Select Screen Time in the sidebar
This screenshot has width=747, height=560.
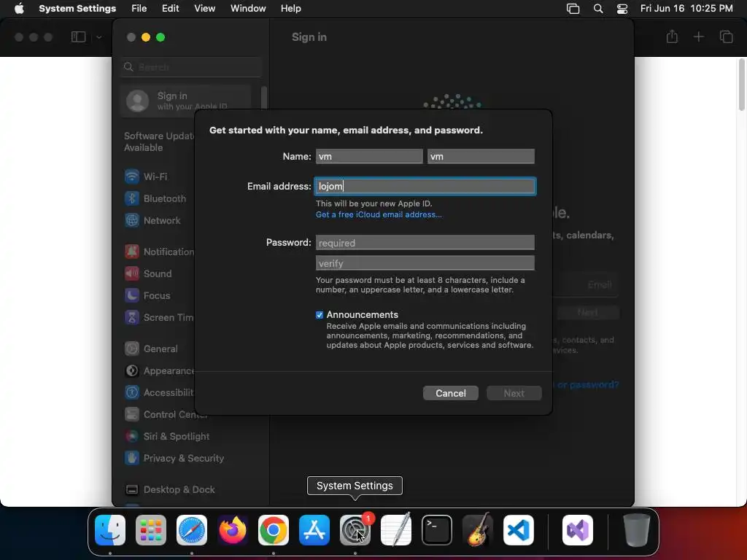[159, 318]
